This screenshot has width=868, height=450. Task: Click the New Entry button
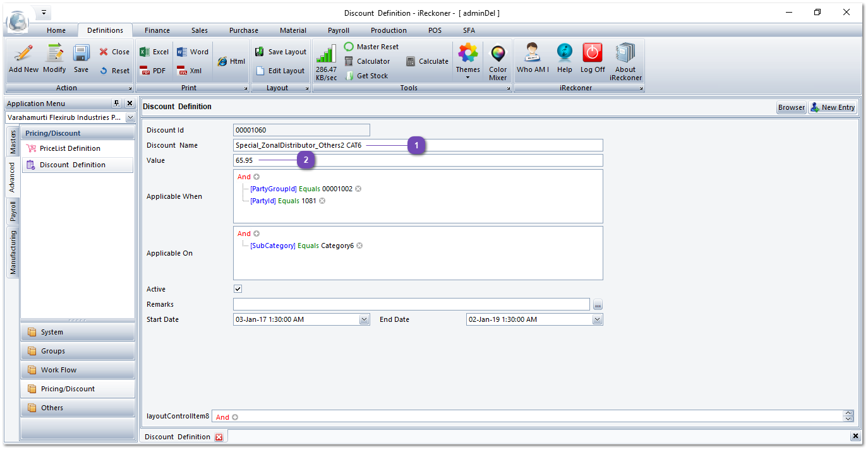click(x=832, y=107)
